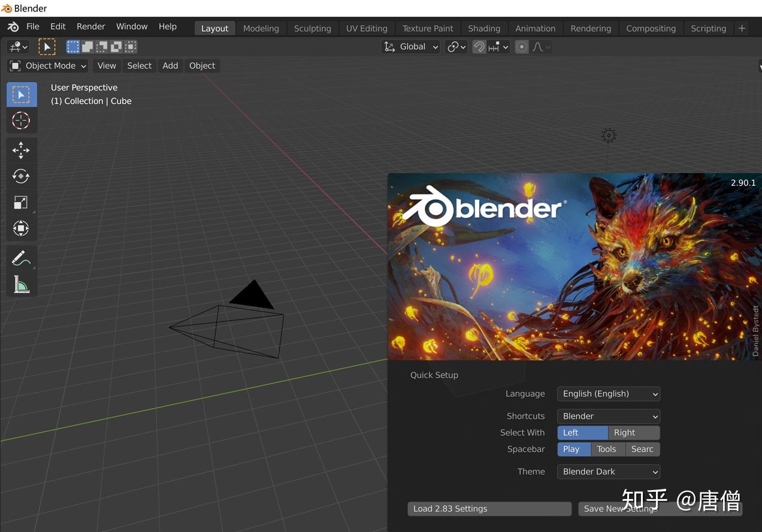Screen dimensions: 762x532
Task: Select the Scale tool
Action: pyautogui.click(x=21, y=202)
